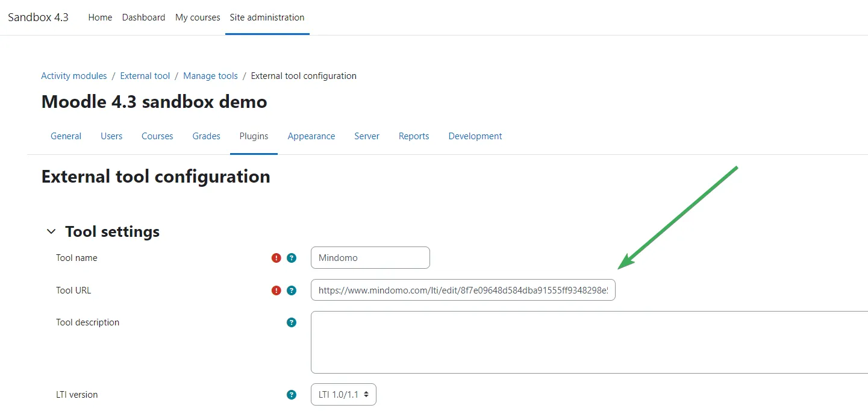
Task: Click the Sandbox 4.3 site name
Action: pyautogui.click(x=38, y=17)
